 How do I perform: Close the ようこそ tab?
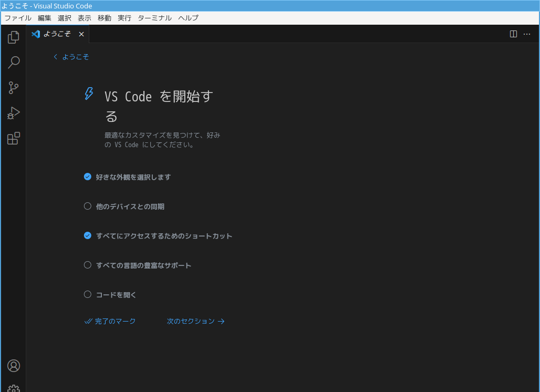[81, 34]
